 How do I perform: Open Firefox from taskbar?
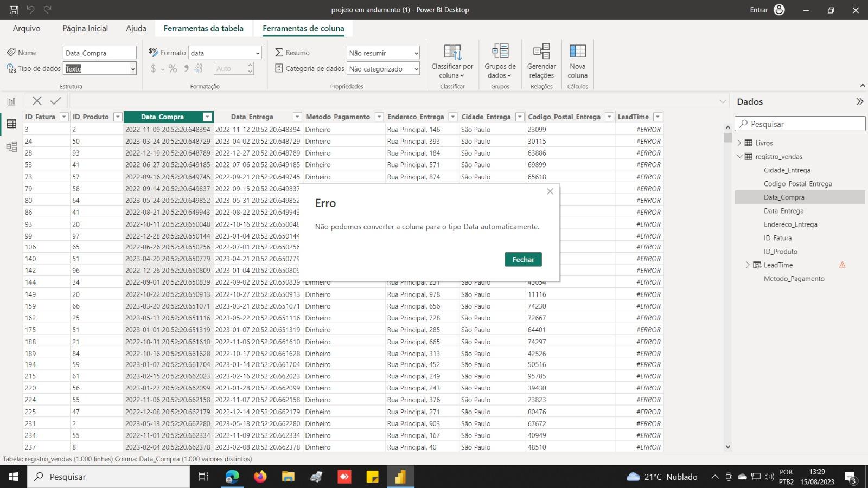click(260, 477)
